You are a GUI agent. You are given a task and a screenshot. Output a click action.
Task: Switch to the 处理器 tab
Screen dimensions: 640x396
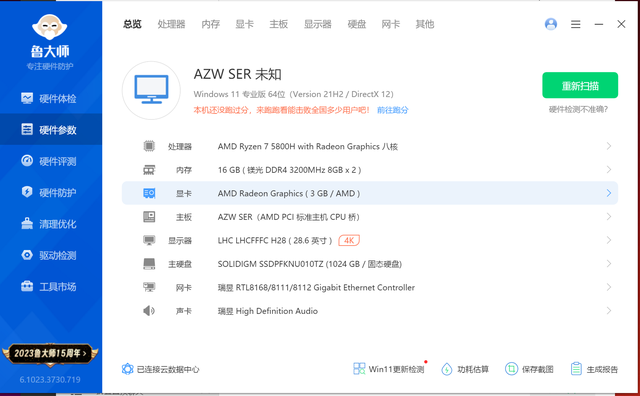coord(171,24)
